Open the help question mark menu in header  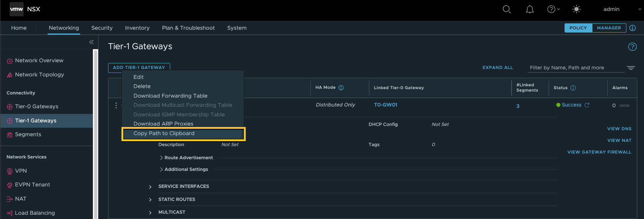pyautogui.click(x=553, y=10)
